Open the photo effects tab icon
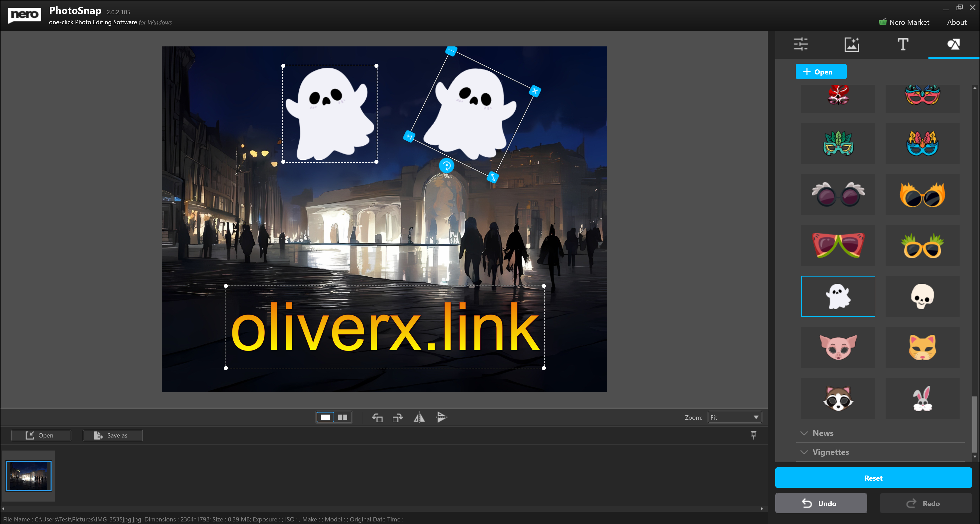Screen dimensions: 980x524 (851, 44)
